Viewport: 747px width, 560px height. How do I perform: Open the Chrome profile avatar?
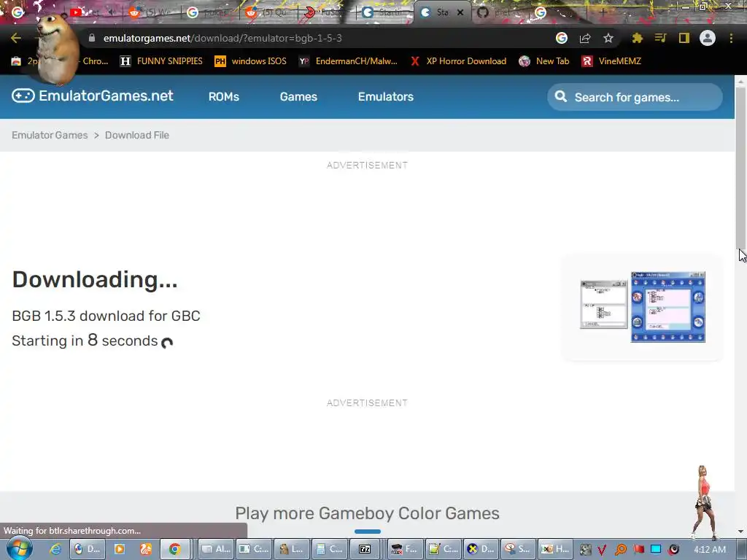pos(708,38)
